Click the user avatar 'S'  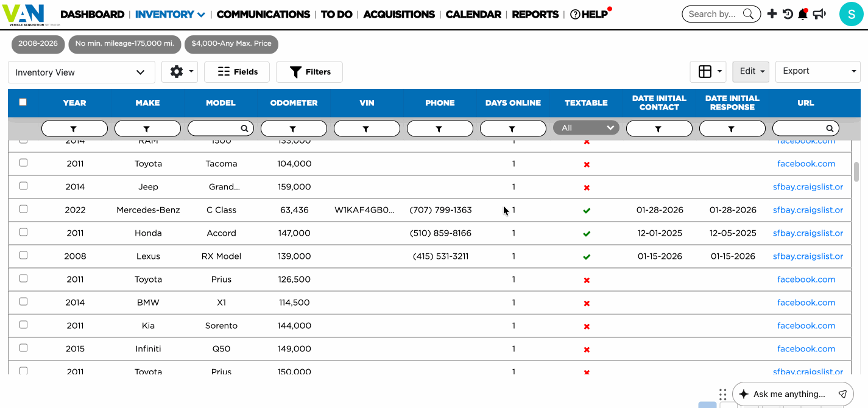click(850, 14)
